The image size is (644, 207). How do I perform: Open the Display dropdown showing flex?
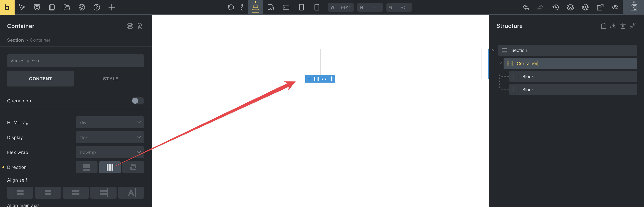[110, 138]
